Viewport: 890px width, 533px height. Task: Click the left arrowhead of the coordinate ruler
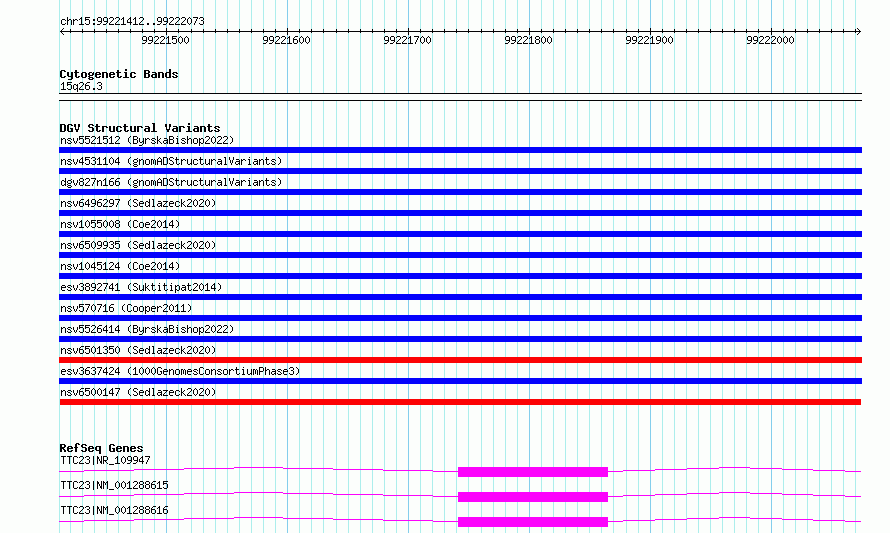(x=62, y=32)
